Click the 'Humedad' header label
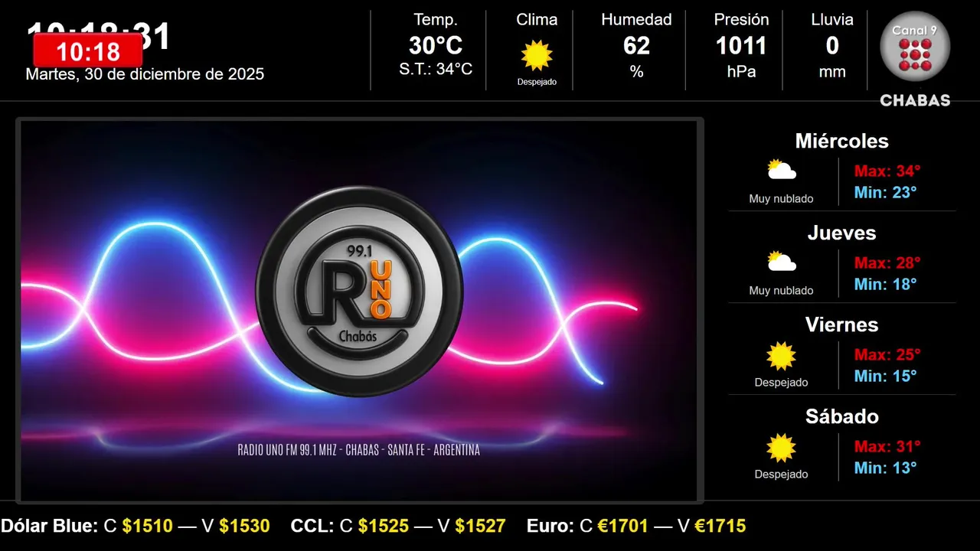The width and height of the screenshot is (980, 551). 636,20
